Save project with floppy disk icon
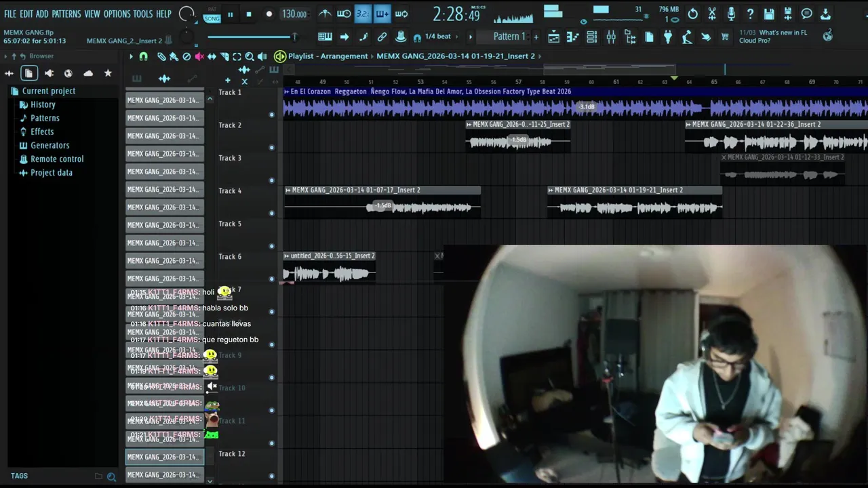 pyautogui.click(x=768, y=14)
